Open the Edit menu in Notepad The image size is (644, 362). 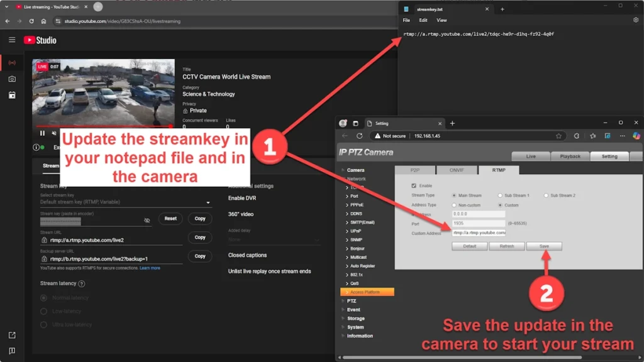423,20
